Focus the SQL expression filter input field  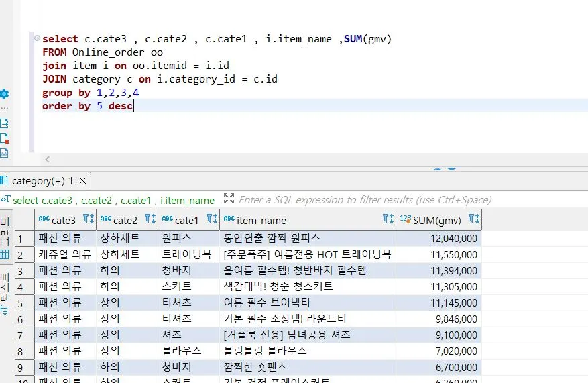point(365,200)
